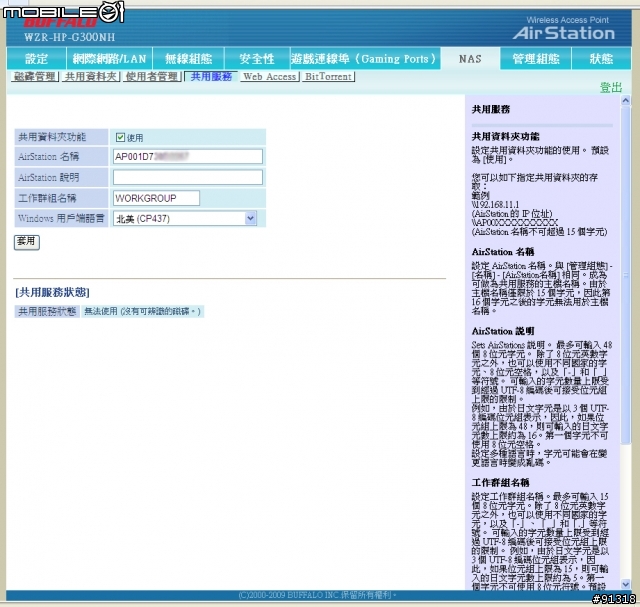Screen dimensions: 640x607
Task: Go to the 安全性 tab
Action: [x=257, y=59]
